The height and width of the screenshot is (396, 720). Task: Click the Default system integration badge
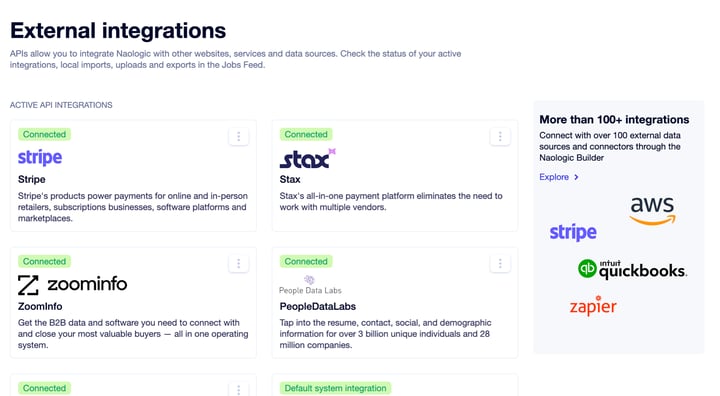point(335,388)
